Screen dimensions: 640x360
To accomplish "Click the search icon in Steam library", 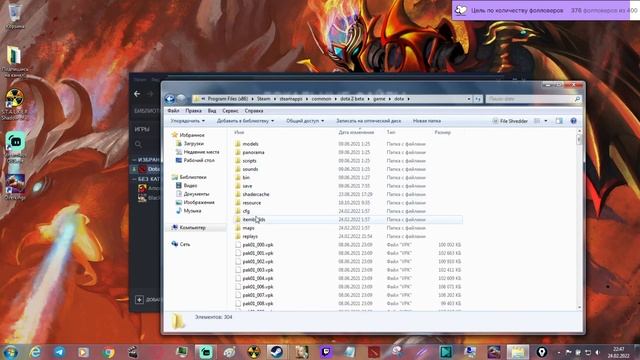I will 138,144.
